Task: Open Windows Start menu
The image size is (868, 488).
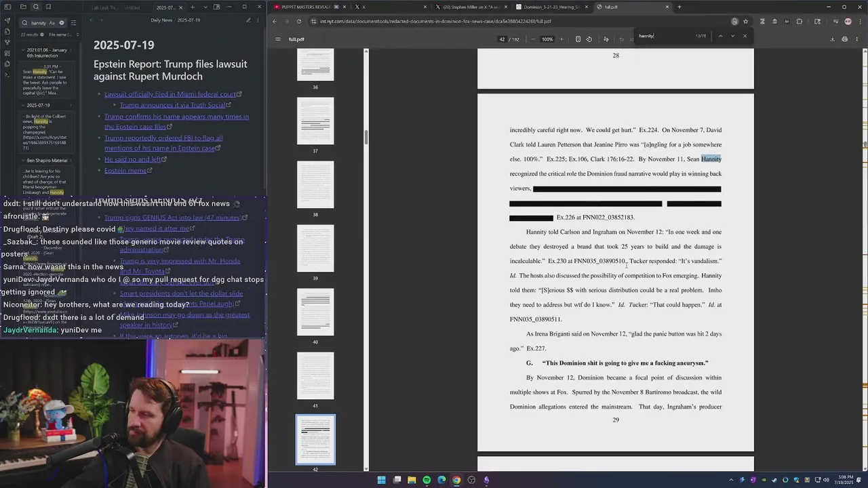Action: pyautogui.click(x=382, y=480)
